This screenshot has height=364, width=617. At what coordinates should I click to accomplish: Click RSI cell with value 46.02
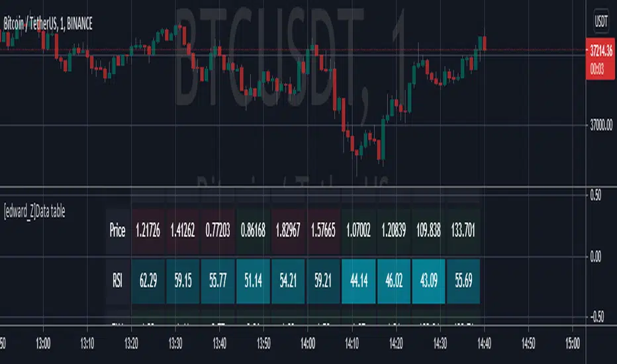click(x=393, y=281)
